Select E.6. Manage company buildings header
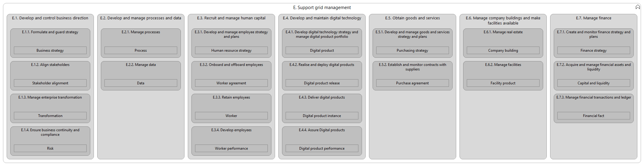This screenshot has height=166, width=644. (503, 21)
